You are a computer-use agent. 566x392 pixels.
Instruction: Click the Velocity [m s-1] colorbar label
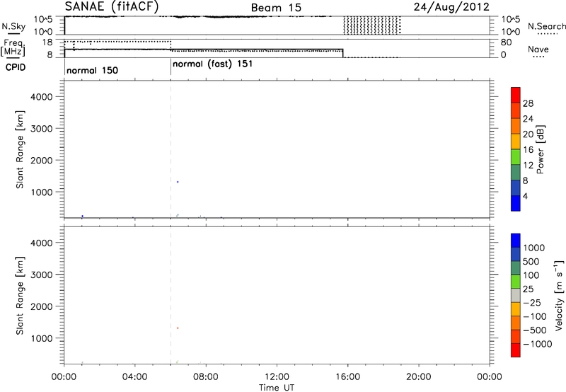point(559,295)
